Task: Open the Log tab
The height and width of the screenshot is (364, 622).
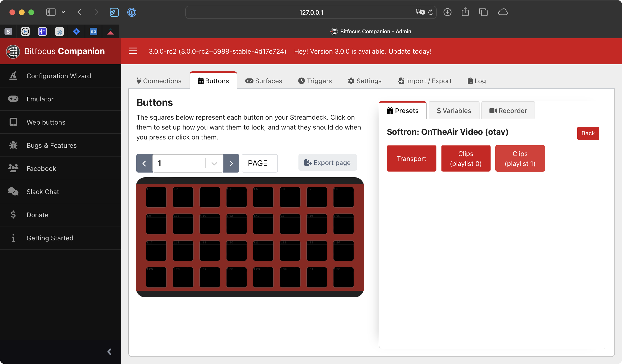Action: (477, 81)
